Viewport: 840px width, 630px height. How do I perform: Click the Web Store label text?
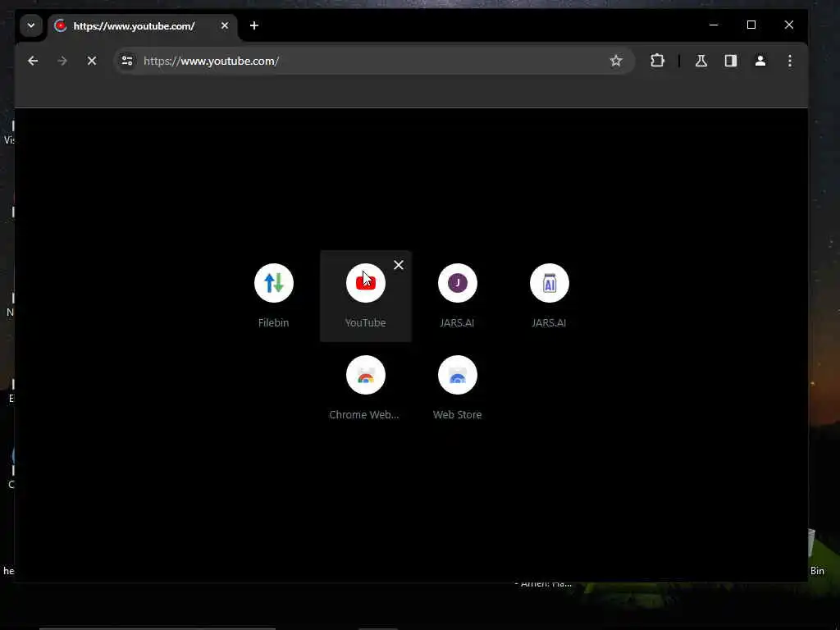[x=457, y=414]
